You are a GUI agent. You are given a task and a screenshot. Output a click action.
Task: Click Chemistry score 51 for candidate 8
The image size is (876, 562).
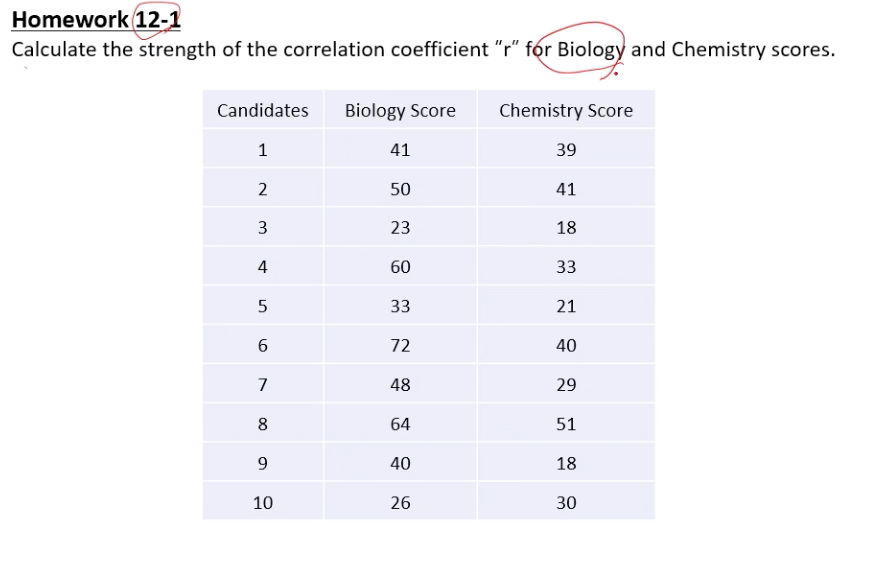(566, 424)
